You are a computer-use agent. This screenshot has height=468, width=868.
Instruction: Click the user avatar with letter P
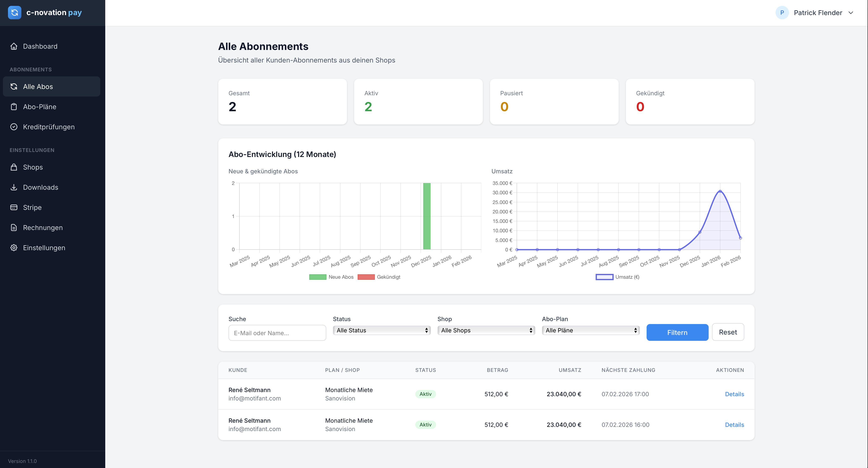(x=782, y=13)
